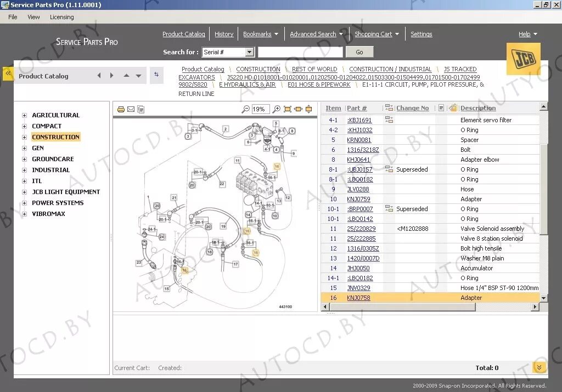Image resolution: width=562 pixels, height=392 pixels.
Task: Click the sync tree toggle icon
Action: click(156, 75)
